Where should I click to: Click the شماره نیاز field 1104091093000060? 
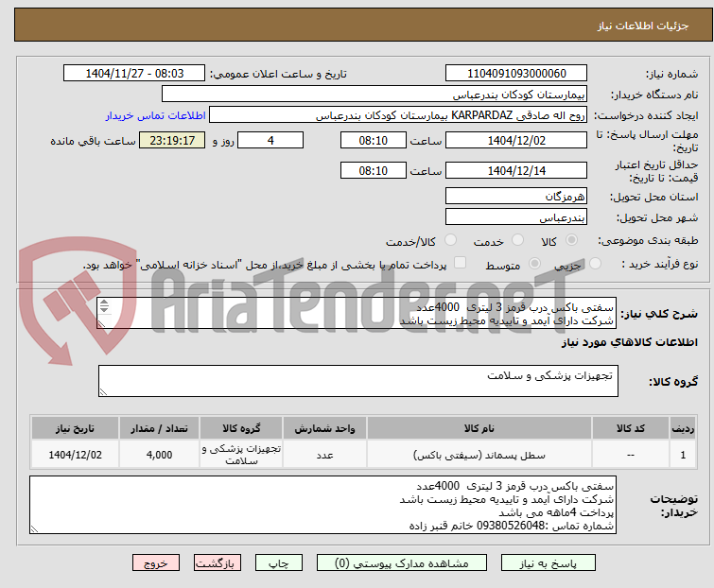[x=516, y=74]
